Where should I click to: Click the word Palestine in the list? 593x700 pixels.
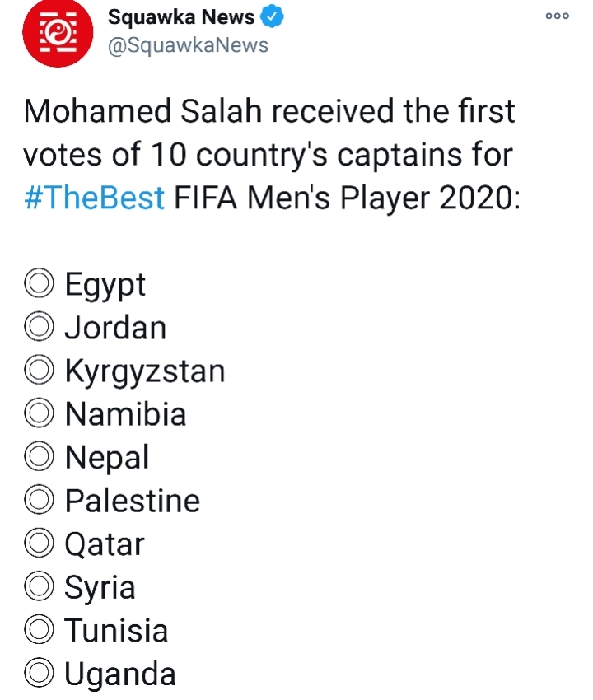click(133, 501)
